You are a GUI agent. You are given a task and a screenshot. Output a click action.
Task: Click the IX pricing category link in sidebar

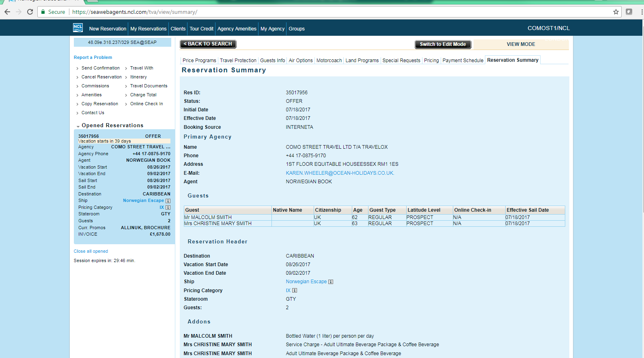[162, 208]
